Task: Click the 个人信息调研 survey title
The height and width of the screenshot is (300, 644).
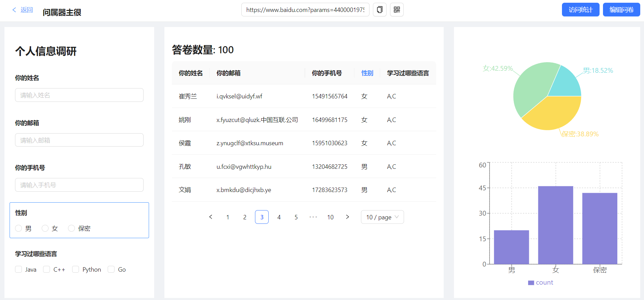Action: pos(46,51)
